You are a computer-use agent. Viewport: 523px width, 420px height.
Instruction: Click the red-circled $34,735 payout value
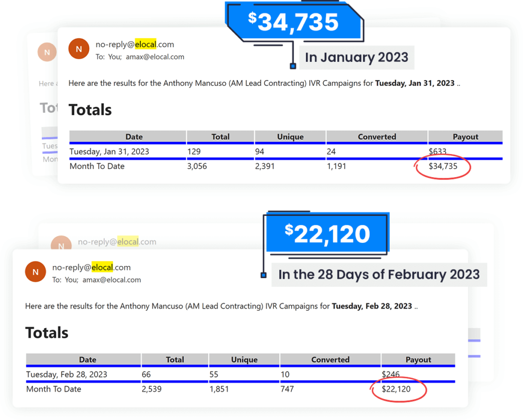[x=443, y=166]
